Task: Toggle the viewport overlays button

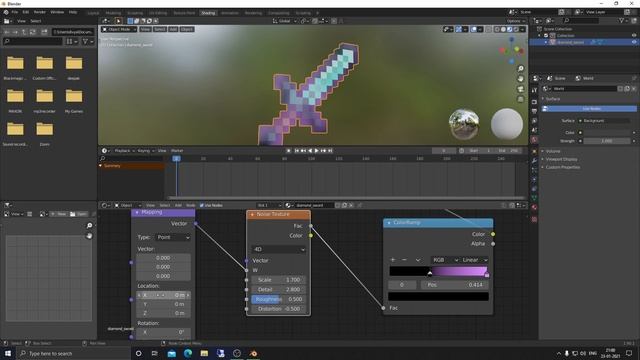Action: point(473,29)
